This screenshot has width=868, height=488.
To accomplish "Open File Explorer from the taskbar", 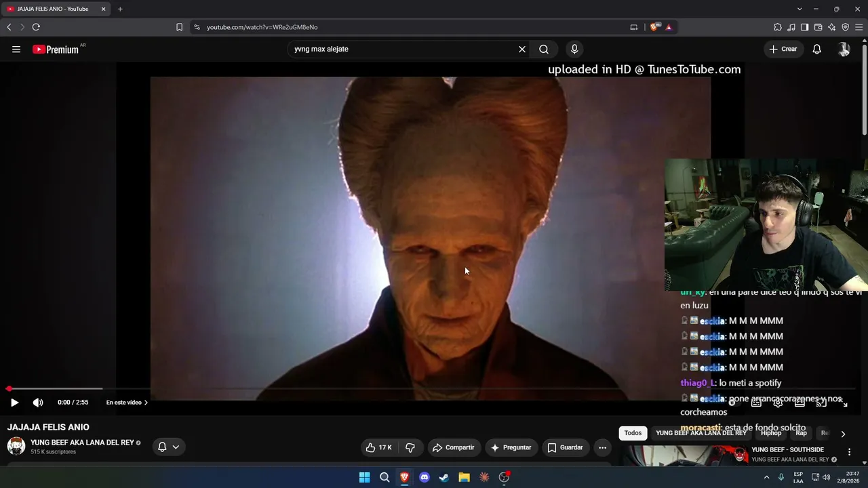I will pos(464,477).
